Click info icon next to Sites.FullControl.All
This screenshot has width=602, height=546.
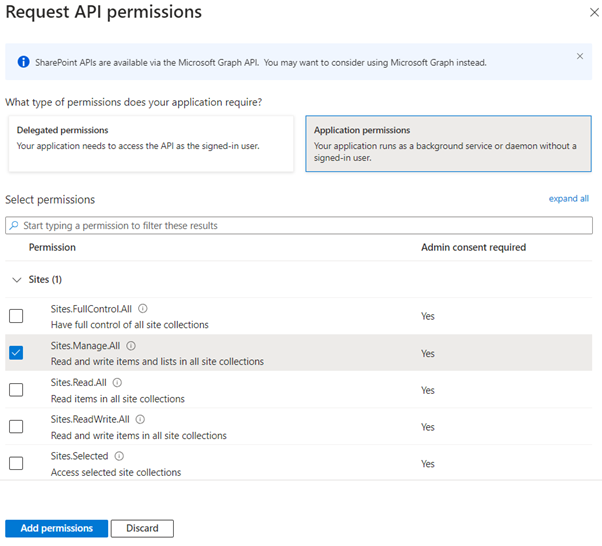[x=143, y=309]
